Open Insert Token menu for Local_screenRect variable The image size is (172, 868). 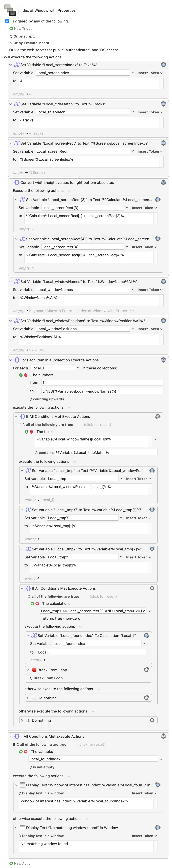click(x=150, y=151)
